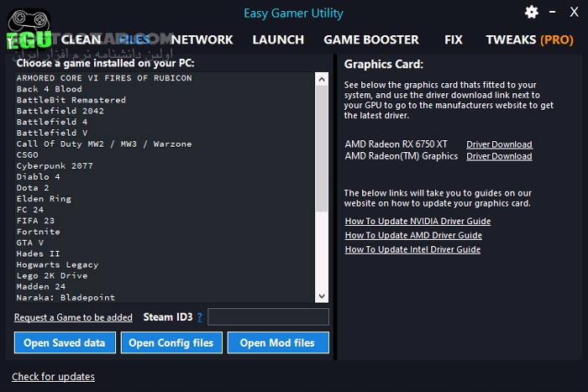This screenshot has width=588, height=392.
Task: Click the Open Saved data button
Action: click(65, 342)
